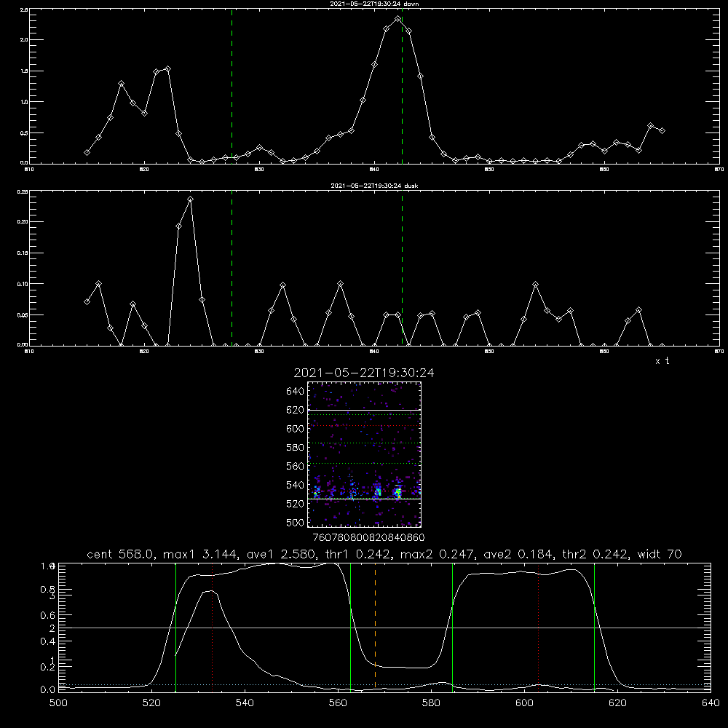Click the '0.6' y-axis label of the bottom plot
728x728 pixels.
pos(48,615)
